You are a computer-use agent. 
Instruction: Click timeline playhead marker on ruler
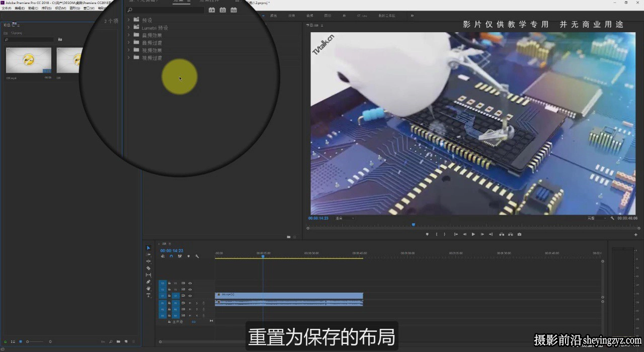[263, 256]
